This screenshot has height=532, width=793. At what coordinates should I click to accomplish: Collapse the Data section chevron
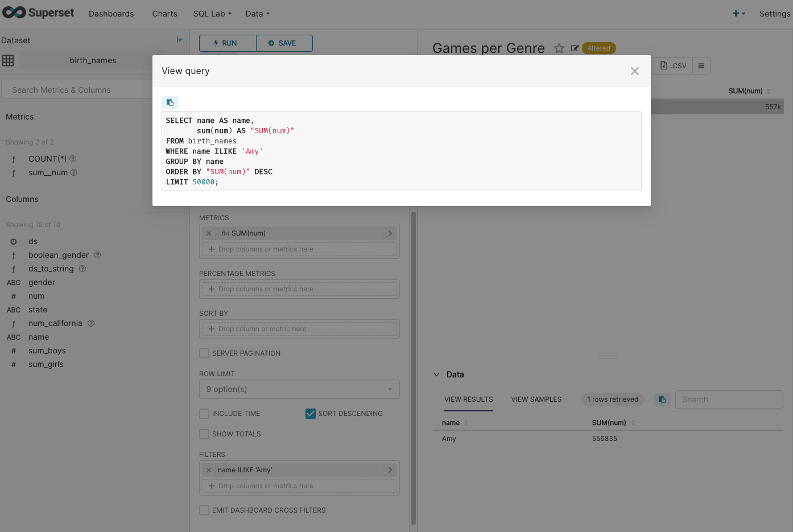[x=436, y=374]
